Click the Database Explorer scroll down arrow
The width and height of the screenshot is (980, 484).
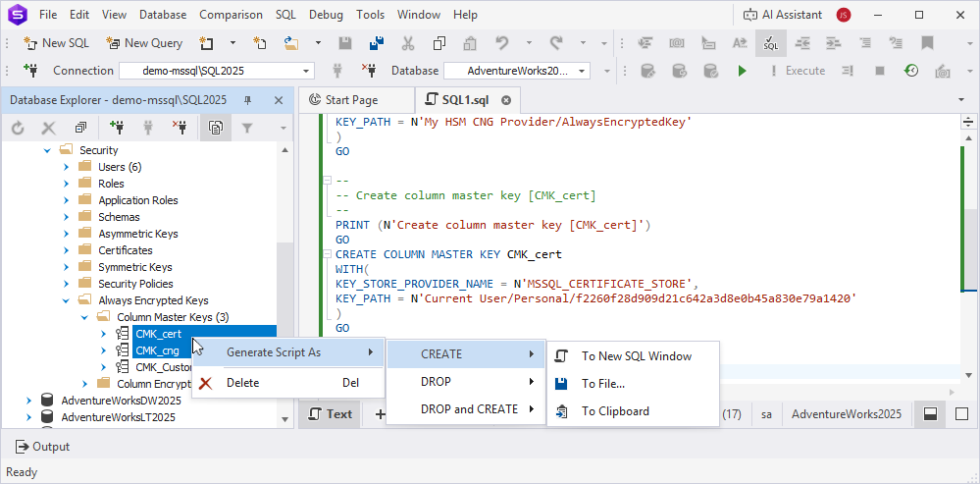tap(284, 419)
